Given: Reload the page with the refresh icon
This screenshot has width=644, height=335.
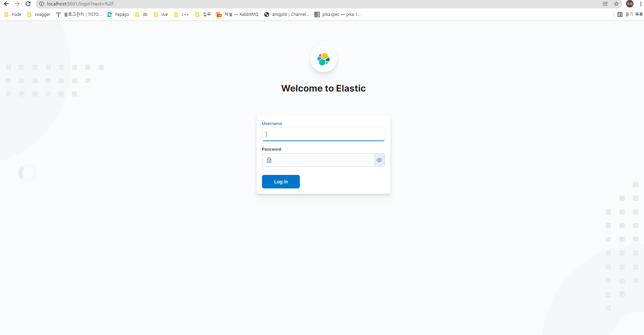Looking at the screenshot, I should [28, 4].
